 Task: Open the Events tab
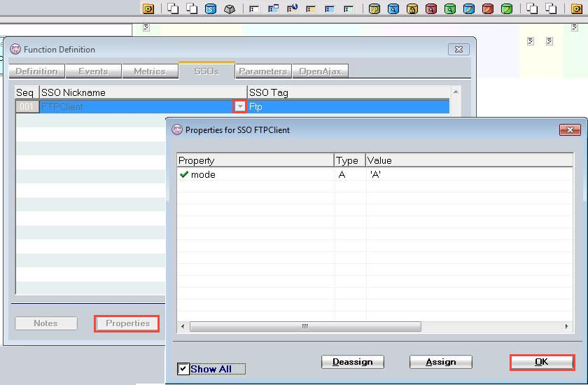coord(93,71)
